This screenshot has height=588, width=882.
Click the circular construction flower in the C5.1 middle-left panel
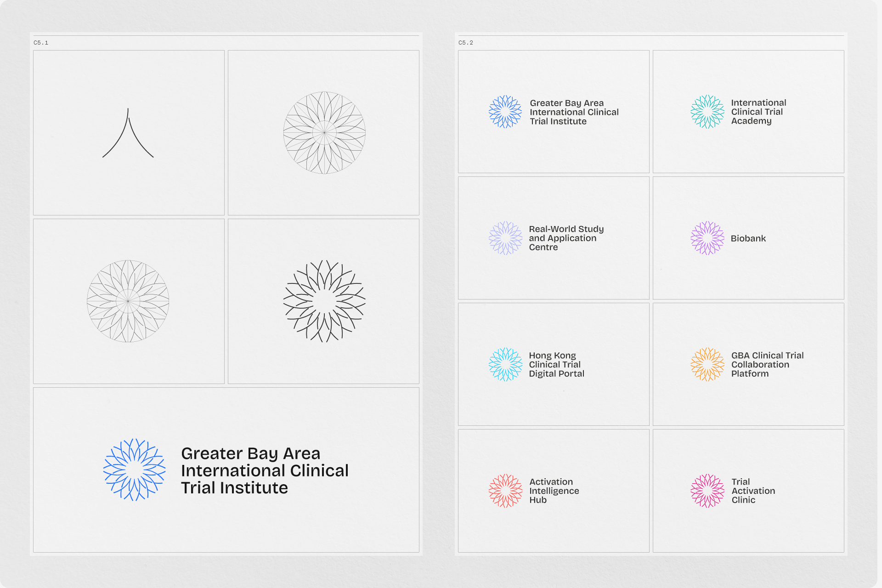point(128,301)
